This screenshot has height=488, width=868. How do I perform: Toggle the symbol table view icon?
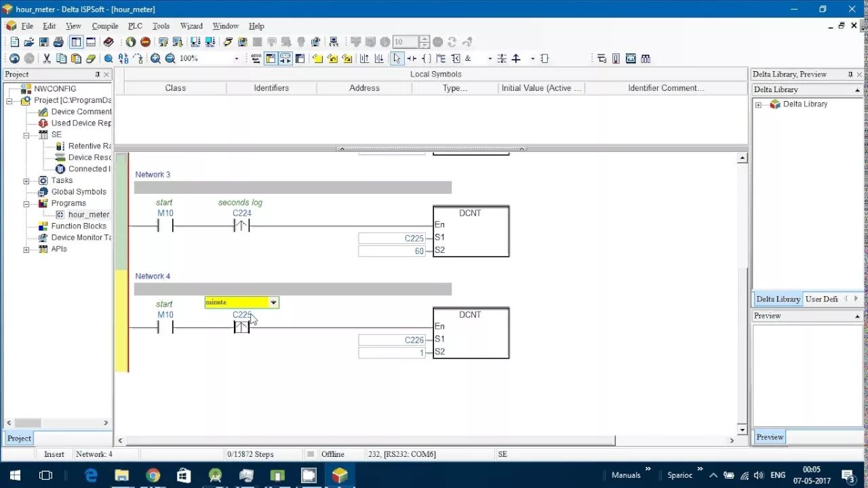pyautogui.click(x=271, y=58)
